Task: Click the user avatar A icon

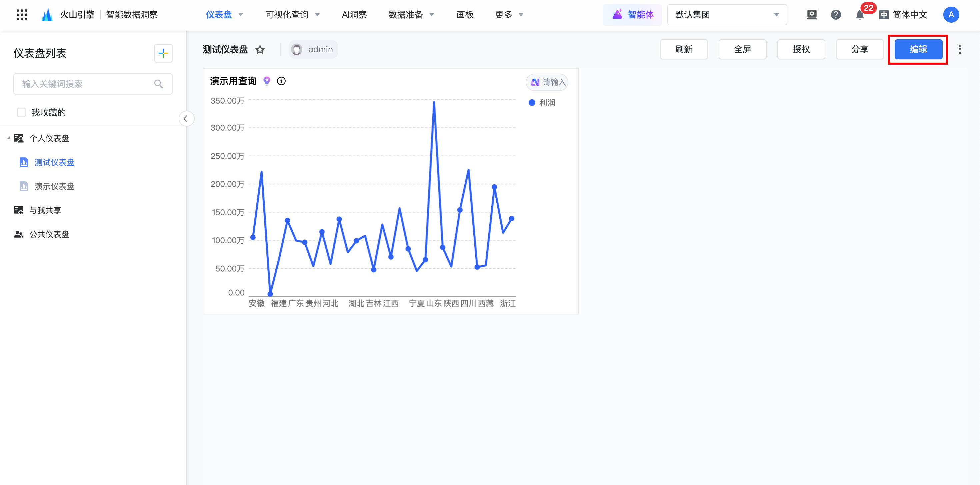Action: click(x=951, y=15)
